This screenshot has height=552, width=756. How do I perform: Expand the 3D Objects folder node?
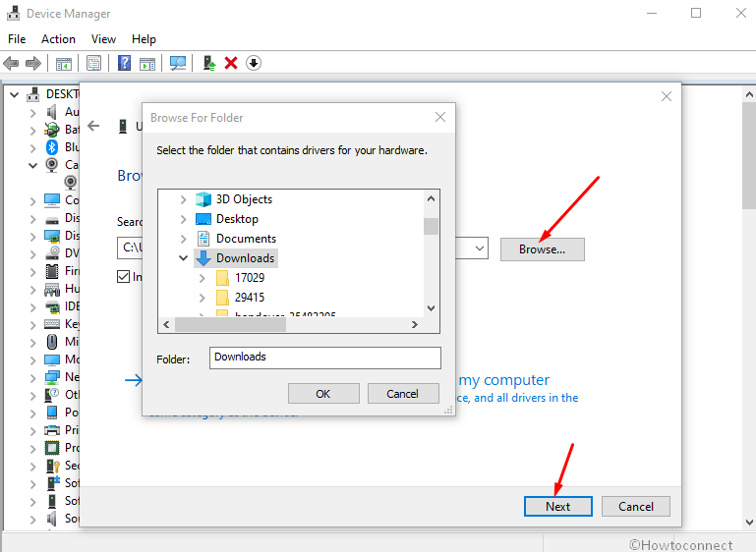(183, 199)
